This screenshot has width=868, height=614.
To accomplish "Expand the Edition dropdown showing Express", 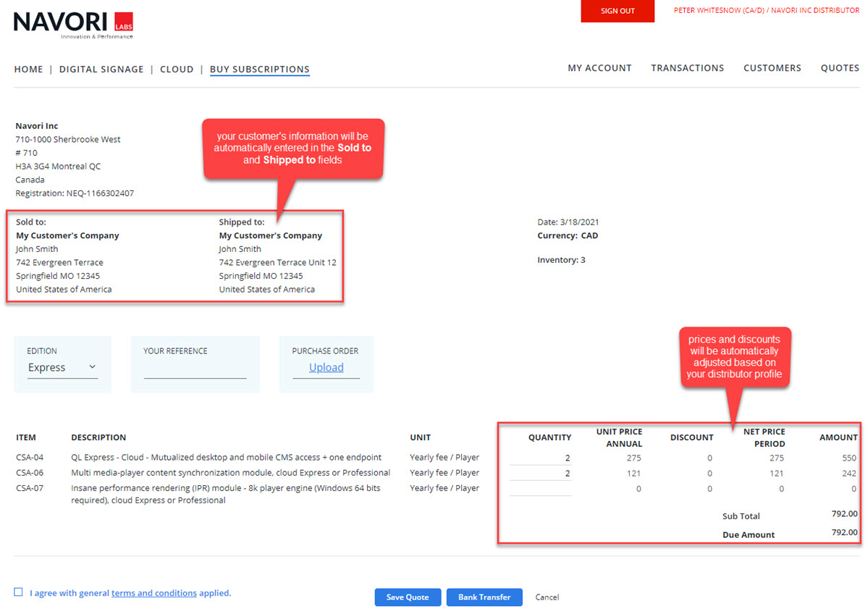I will tap(62, 368).
